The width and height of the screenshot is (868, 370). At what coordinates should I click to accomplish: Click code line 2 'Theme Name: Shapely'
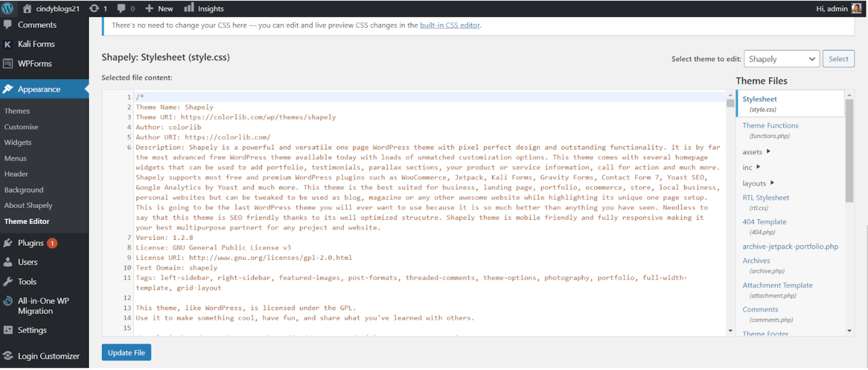pos(175,107)
